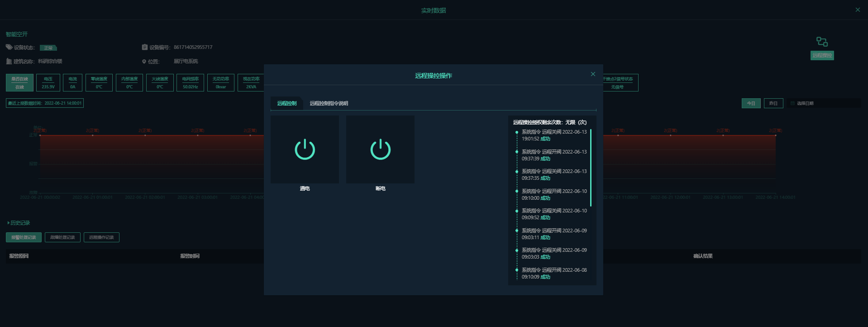Viewport: 868px width, 327px height.
Task: Select log entry 远程开阀 2022-06-10 09:10:00
Action: pyautogui.click(x=554, y=194)
